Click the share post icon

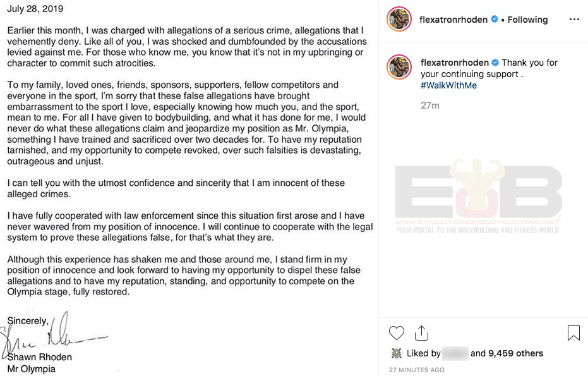(x=421, y=332)
